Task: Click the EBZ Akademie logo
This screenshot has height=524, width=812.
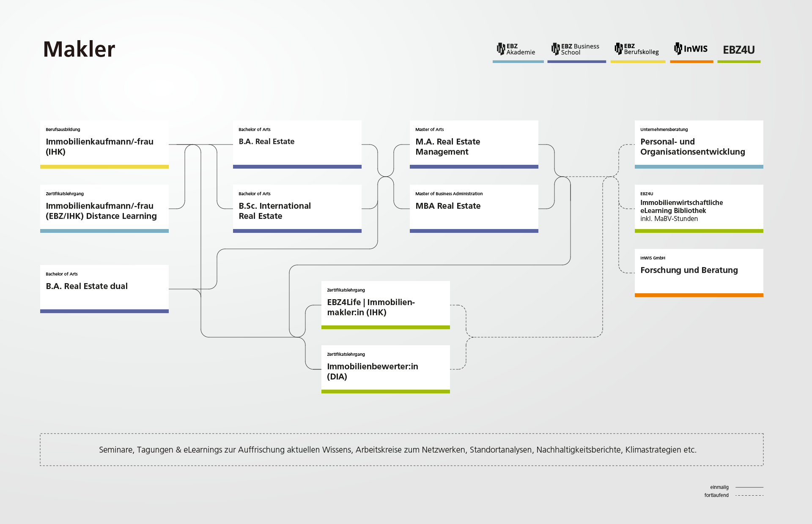Action: click(x=516, y=49)
